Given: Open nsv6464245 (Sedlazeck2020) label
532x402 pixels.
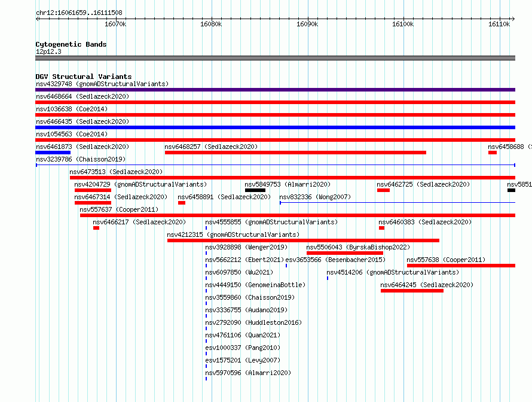Looking at the screenshot, I should 427,285.
